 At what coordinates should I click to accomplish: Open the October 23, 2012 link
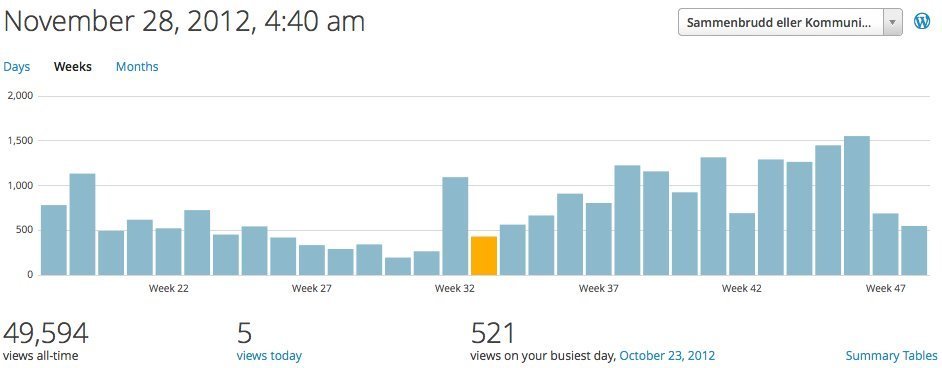(667, 355)
